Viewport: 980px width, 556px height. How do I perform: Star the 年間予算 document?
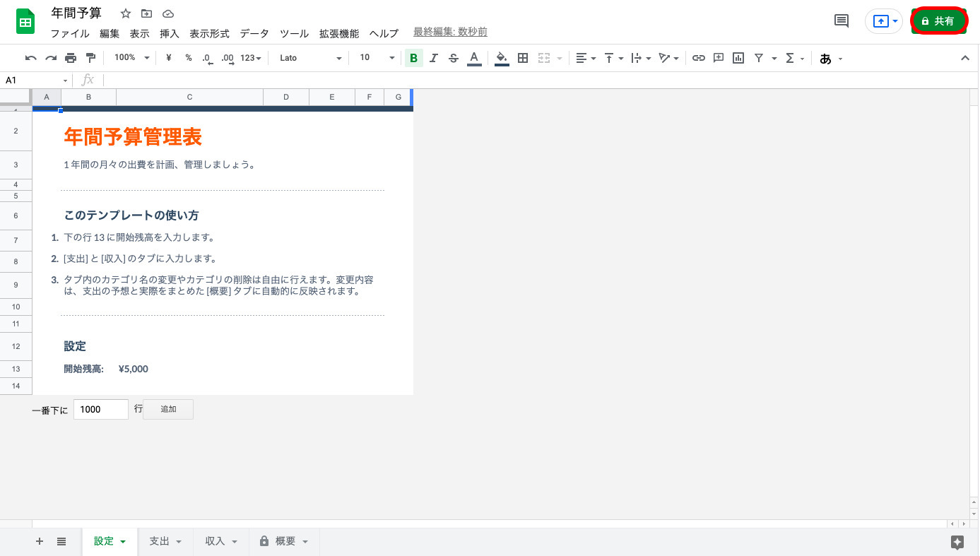click(x=126, y=13)
